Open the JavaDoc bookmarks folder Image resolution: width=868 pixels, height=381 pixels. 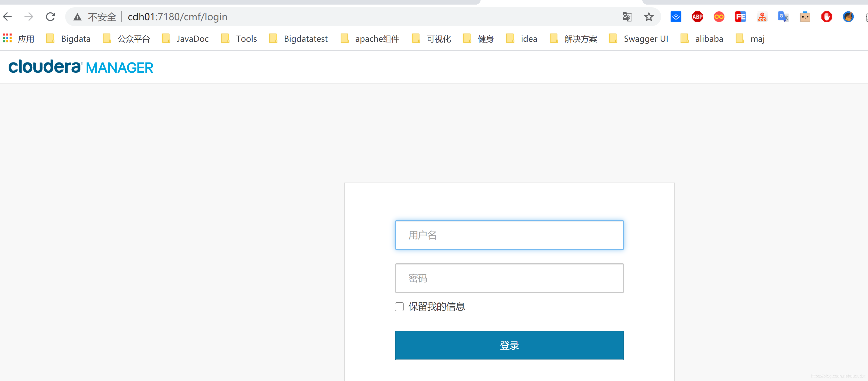192,39
